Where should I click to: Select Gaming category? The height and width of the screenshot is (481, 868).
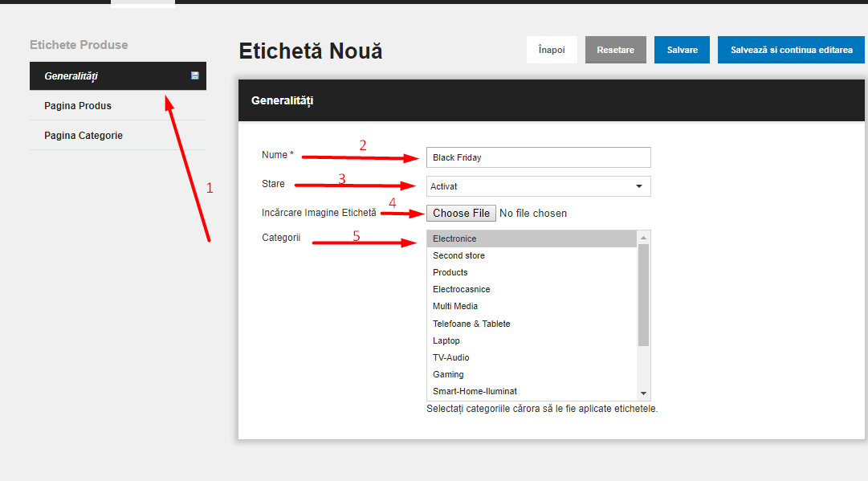click(x=532, y=375)
